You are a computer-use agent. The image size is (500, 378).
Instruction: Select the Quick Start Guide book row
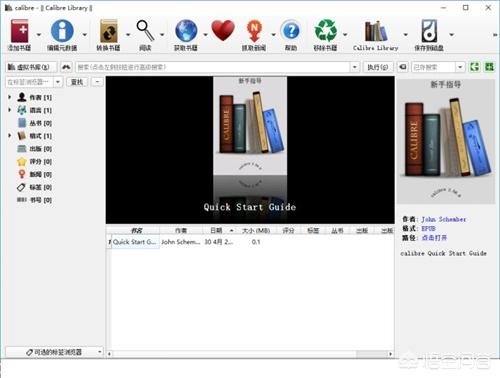point(250,242)
